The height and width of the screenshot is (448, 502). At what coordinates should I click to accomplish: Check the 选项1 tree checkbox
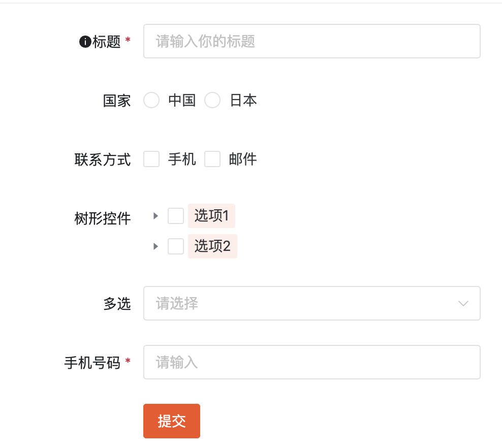pyautogui.click(x=175, y=216)
